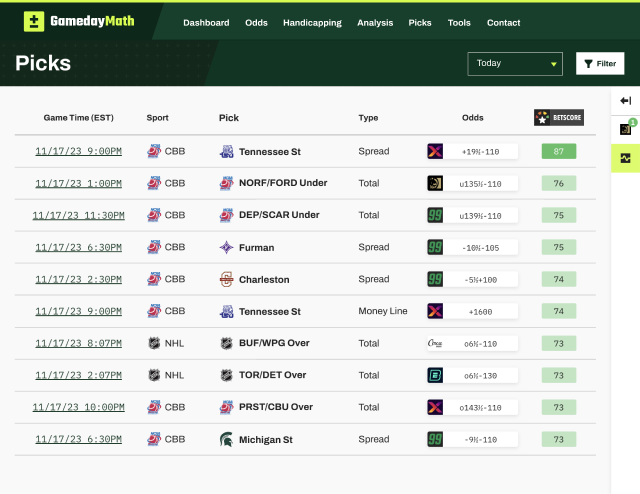Viewport: 640px width, 494px height.
Task: Click betscore 87 badge
Action: [x=559, y=151]
